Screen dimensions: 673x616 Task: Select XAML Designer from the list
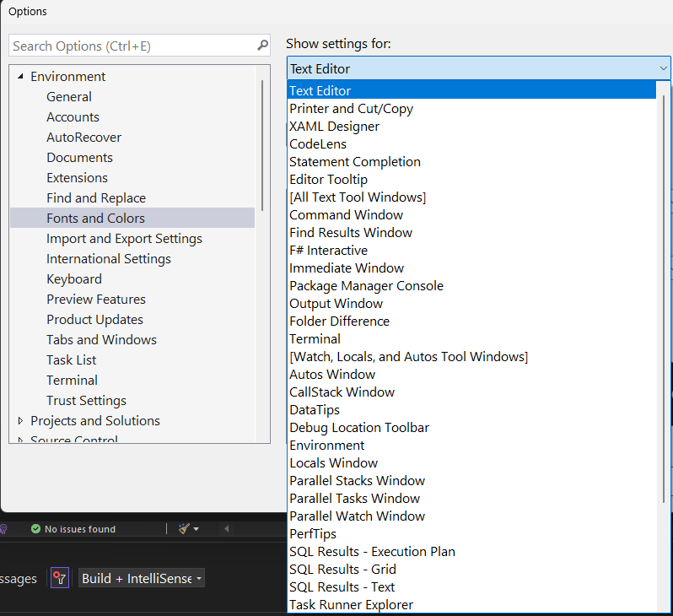471,127
